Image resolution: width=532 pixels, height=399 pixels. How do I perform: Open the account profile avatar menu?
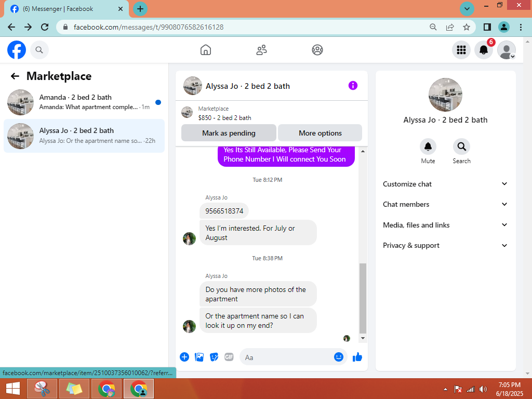[506, 50]
